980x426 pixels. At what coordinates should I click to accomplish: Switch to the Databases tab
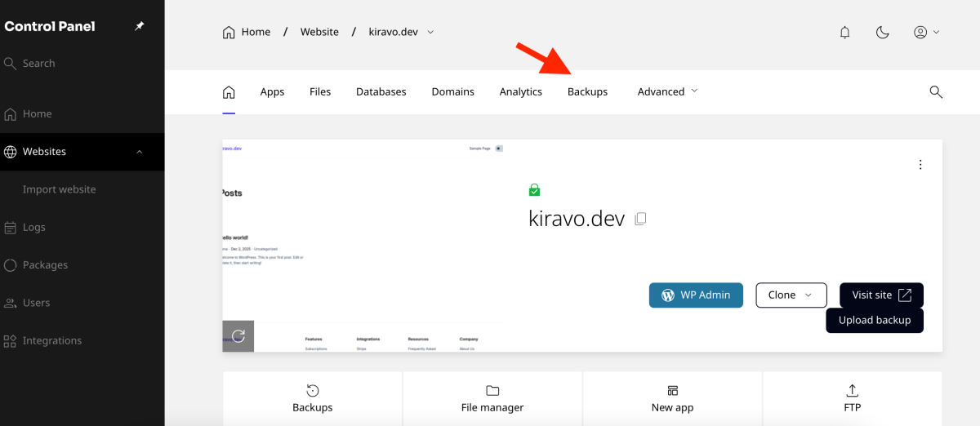click(x=381, y=91)
